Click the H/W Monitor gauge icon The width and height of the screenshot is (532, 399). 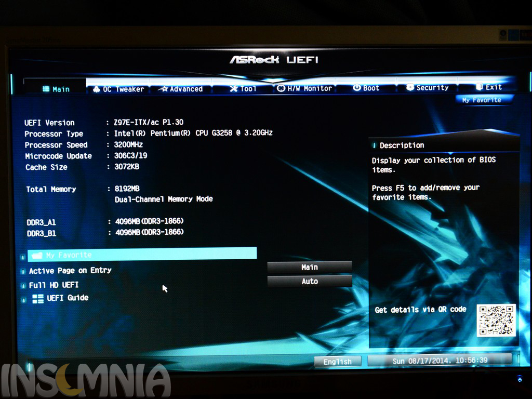pyautogui.click(x=281, y=88)
